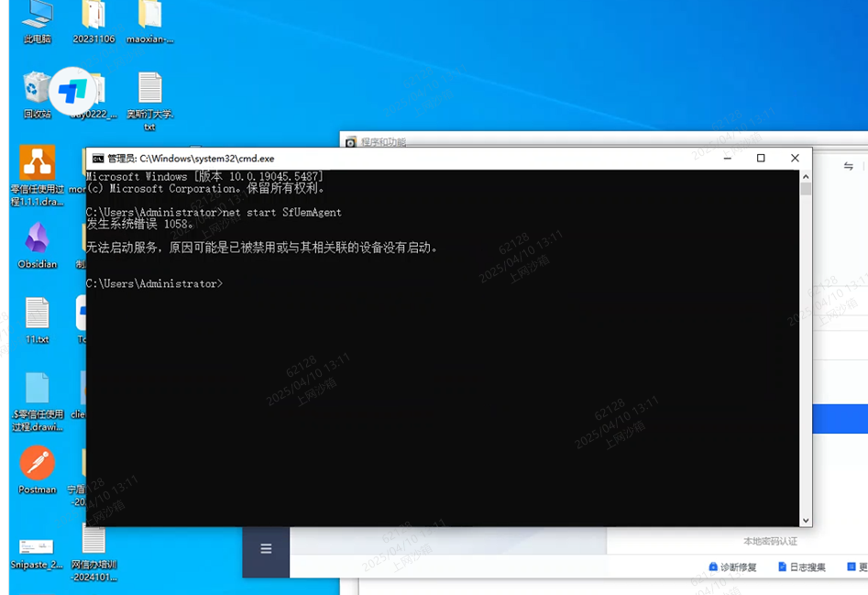Image resolution: width=868 pixels, height=595 pixels.
Task: Click the cmd window title bar icon
Action: [x=97, y=159]
